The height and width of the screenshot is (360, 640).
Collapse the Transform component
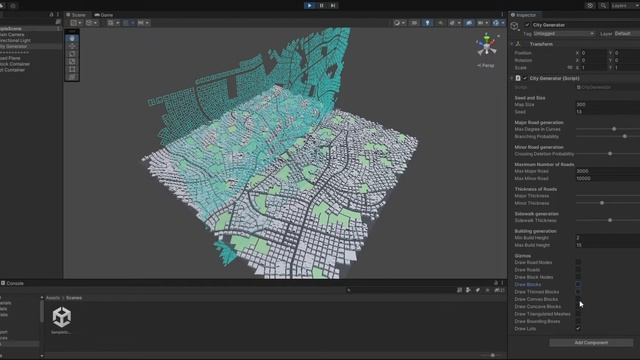pos(511,44)
